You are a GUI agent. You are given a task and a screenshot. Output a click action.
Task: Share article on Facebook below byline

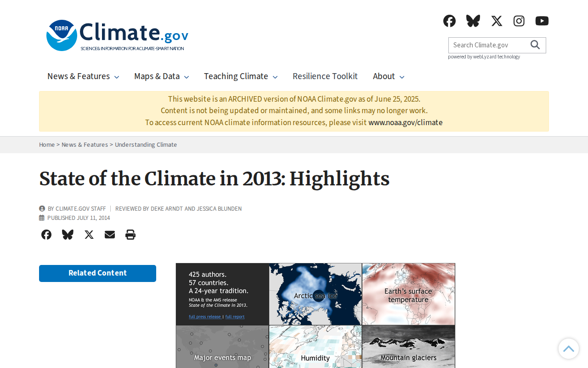click(46, 235)
